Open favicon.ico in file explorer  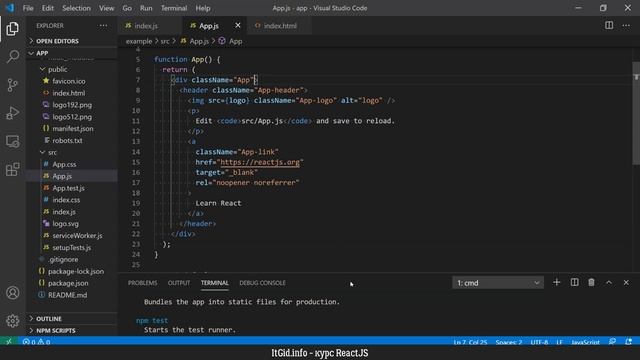[69, 81]
